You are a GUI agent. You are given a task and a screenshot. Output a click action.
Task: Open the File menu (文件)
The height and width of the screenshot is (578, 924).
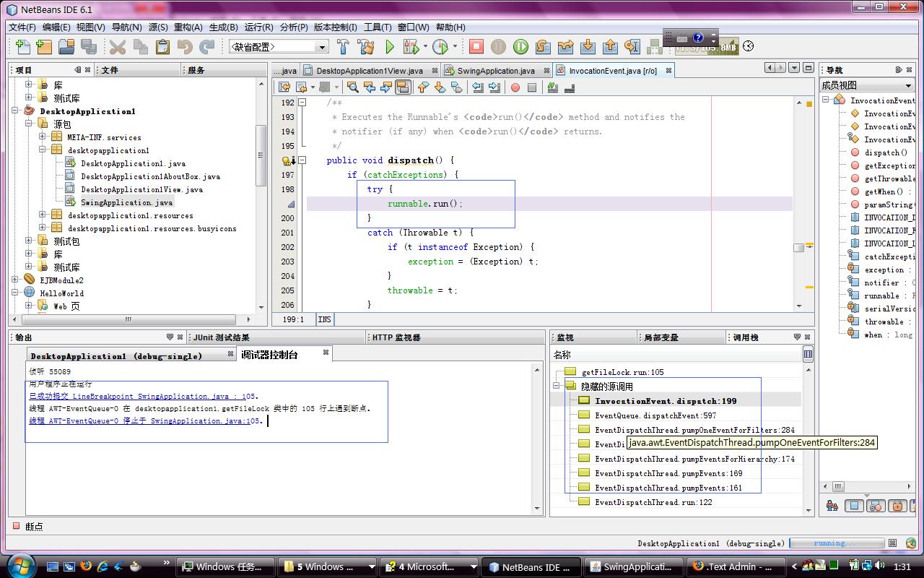[22, 27]
